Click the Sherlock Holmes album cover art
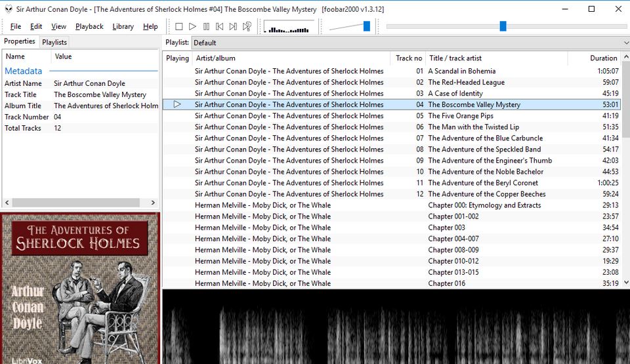 80,288
